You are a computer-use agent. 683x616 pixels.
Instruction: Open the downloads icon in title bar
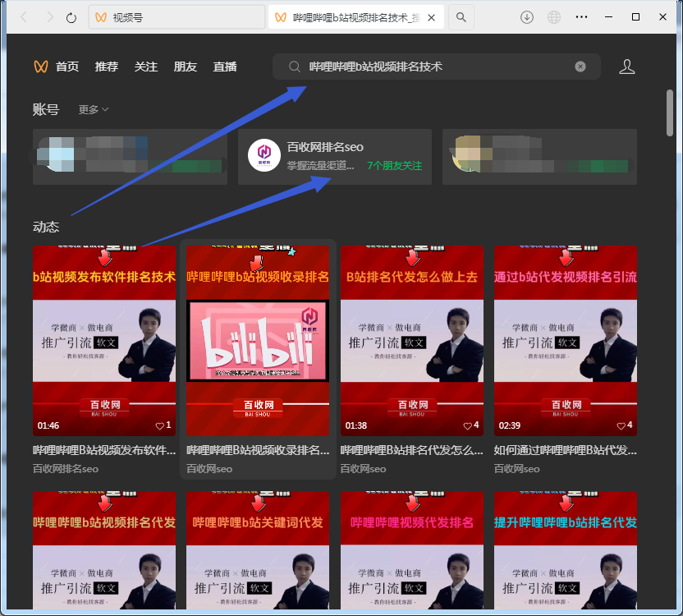click(527, 17)
